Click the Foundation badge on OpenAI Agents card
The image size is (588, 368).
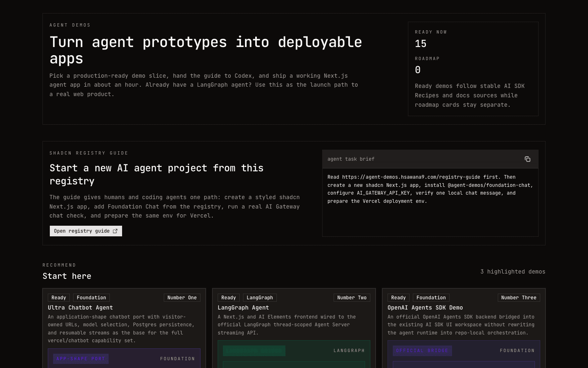[431, 298]
